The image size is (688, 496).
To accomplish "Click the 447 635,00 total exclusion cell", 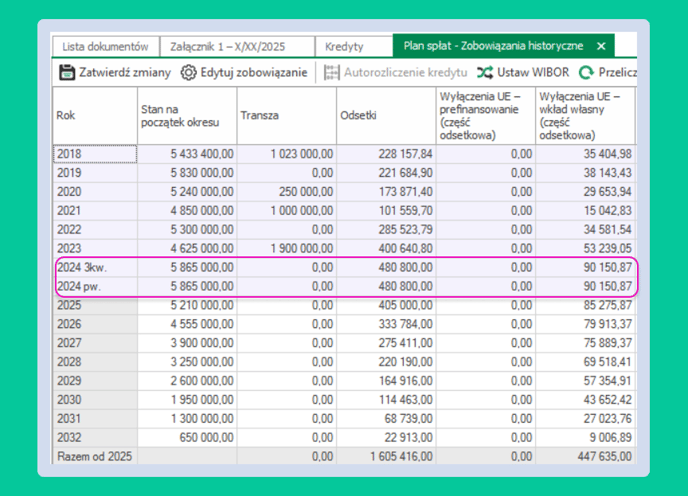I will [x=585, y=456].
